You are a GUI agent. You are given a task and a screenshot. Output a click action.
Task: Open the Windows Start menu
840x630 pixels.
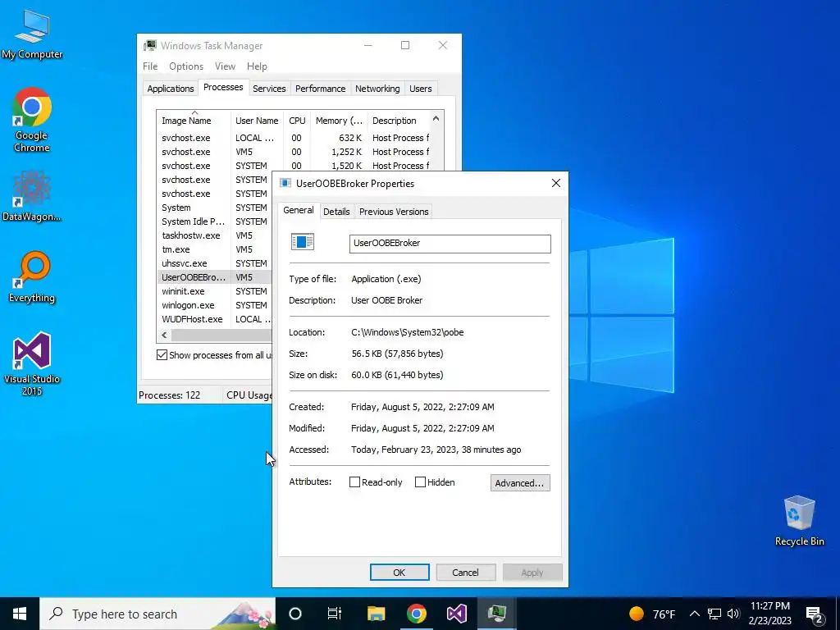pos(20,614)
